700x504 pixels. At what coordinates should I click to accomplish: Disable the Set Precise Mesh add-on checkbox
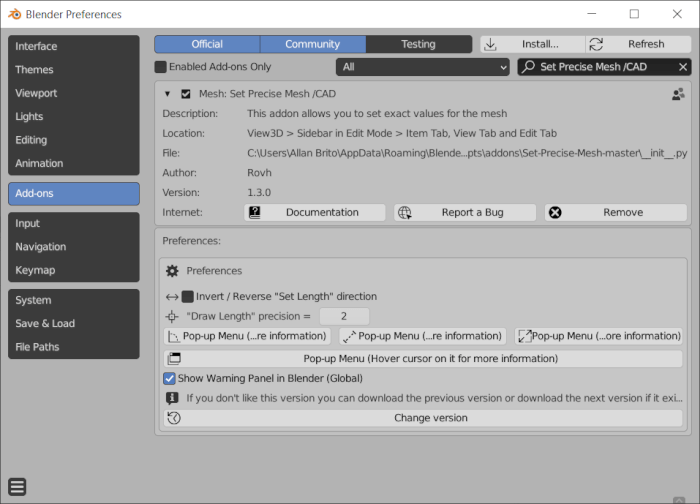pyautogui.click(x=186, y=94)
